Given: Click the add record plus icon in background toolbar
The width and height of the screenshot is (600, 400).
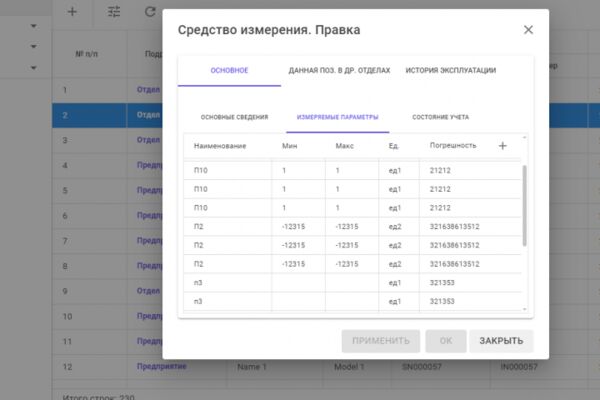Looking at the screenshot, I should coord(72,12).
